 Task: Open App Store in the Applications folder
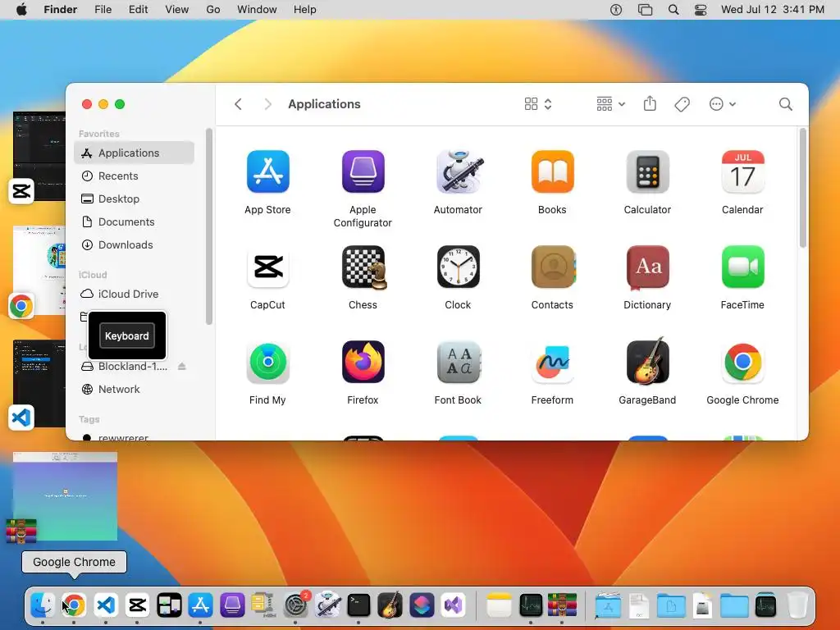tap(268, 171)
